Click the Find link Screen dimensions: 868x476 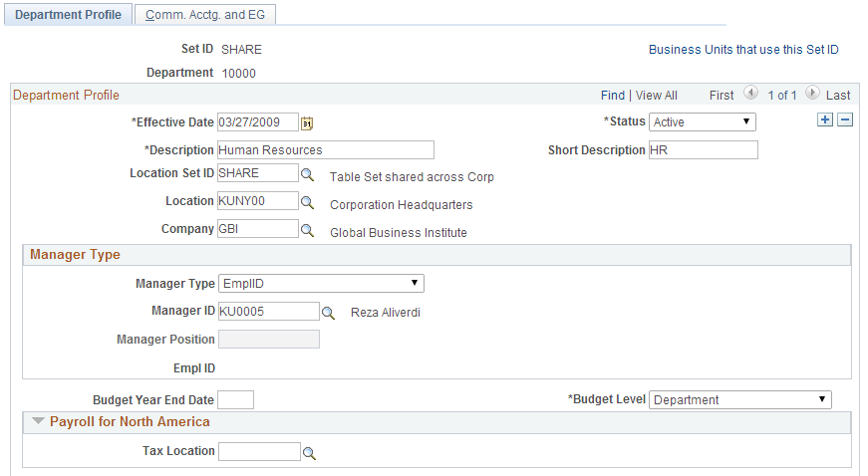612,95
